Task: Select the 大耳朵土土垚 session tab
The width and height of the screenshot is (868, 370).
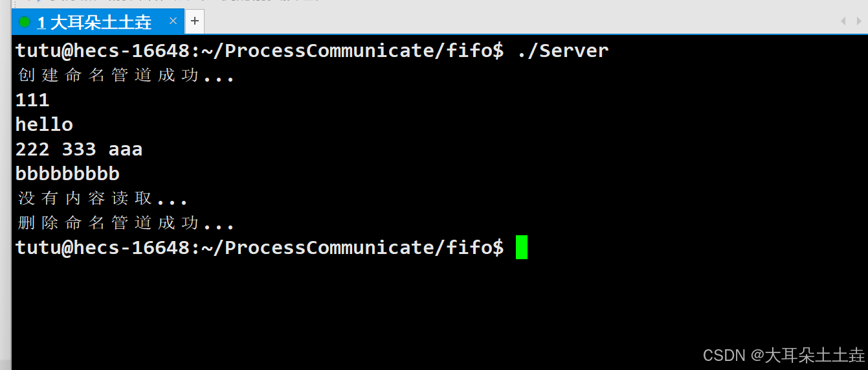Action: pos(100,23)
